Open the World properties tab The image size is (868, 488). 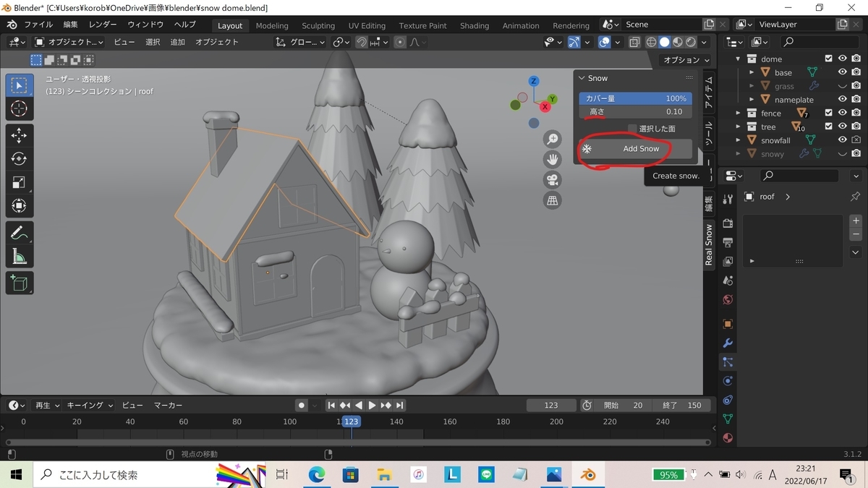pyautogui.click(x=728, y=299)
